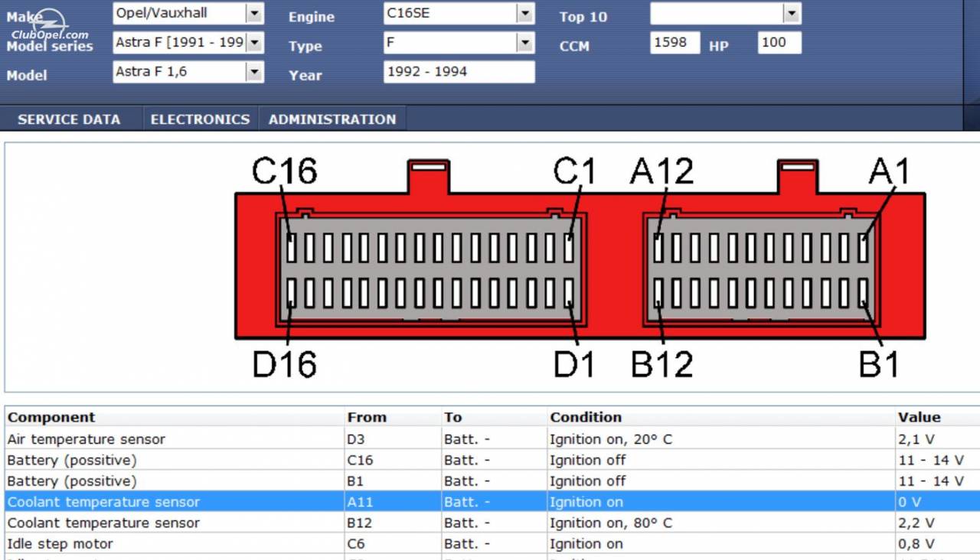
Task: Open the Make dropdown arrow
Action: tap(255, 13)
